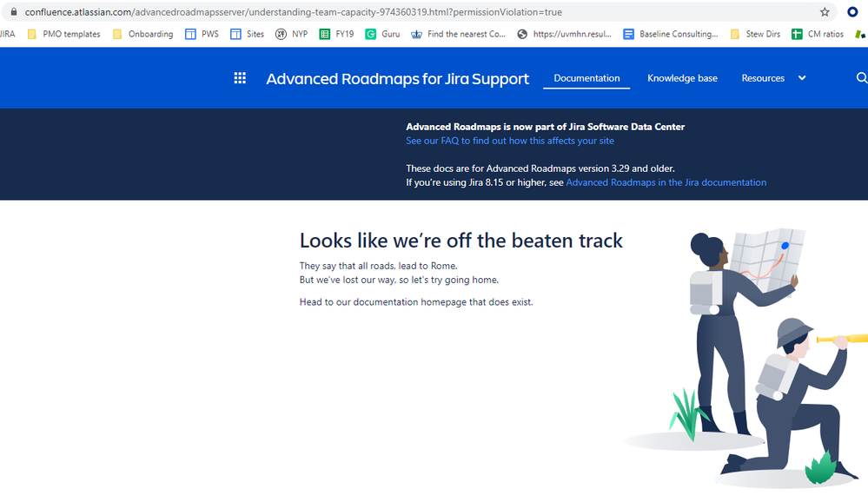This screenshot has height=502, width=868.
Task: Click the hikers with map illustration
Action: click(745, 357)
